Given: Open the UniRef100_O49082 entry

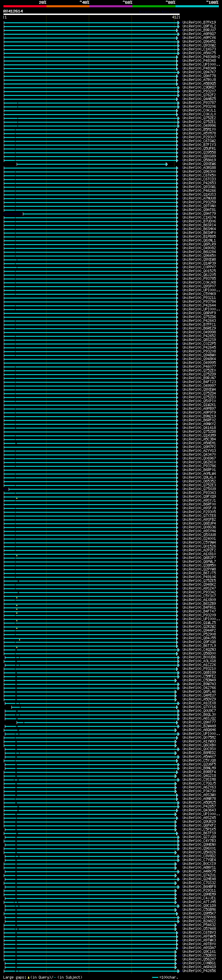Looking at the screenshot, I should (199, 248).
